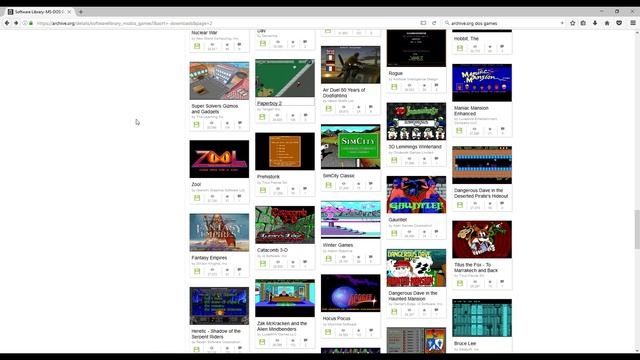Click the reviews icon on SimCity Classic card
The height and width of the screenshot is (360, 640).
pyautogui.click(x=371, y=184)
